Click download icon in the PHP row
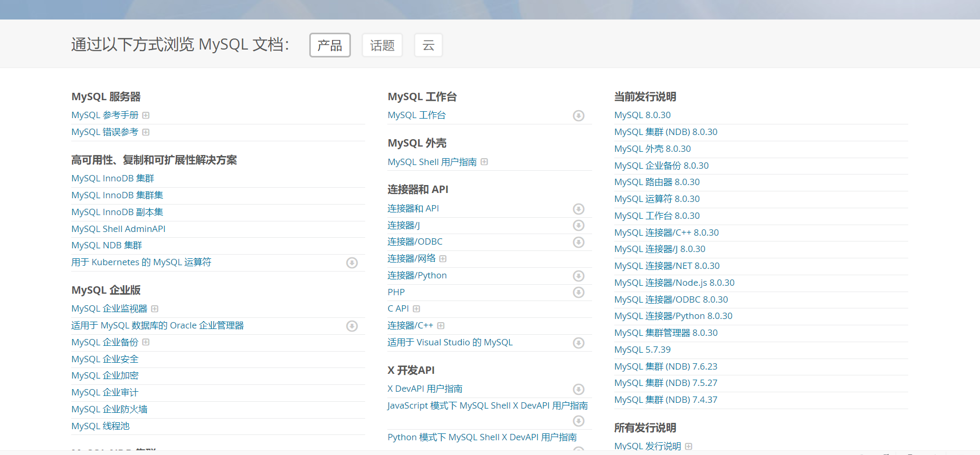The image size is (980, 455). (578, 292)
